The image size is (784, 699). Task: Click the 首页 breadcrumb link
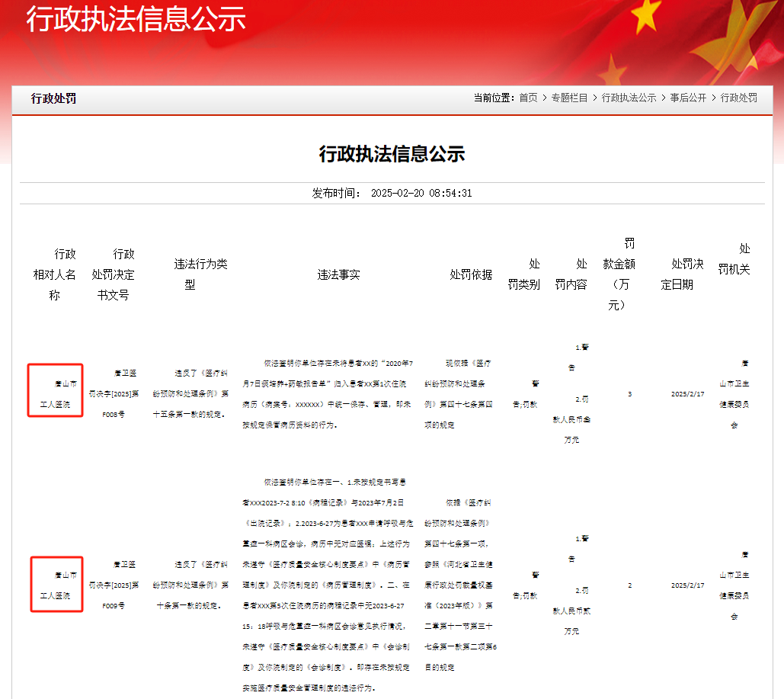coord(528,98)
